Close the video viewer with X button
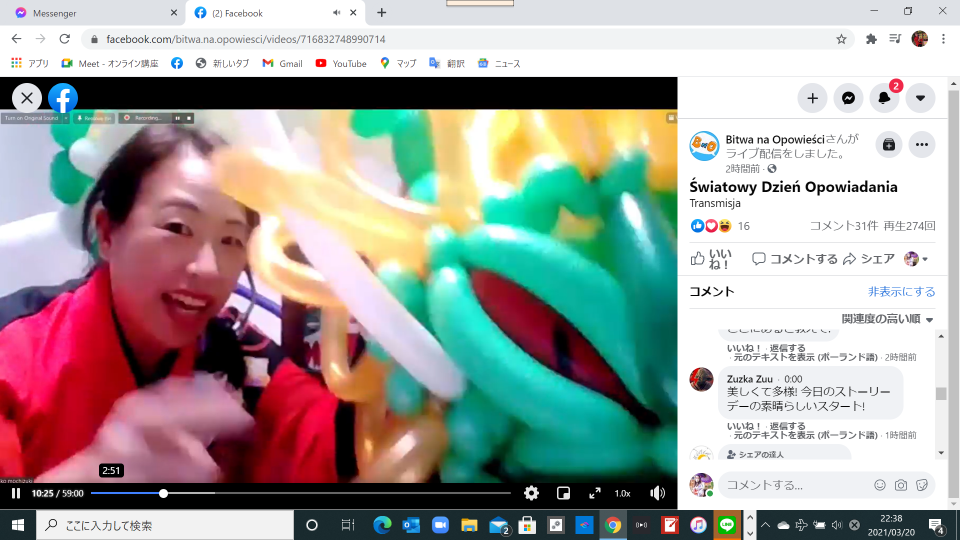960x540 pixels. click(27, 98)
